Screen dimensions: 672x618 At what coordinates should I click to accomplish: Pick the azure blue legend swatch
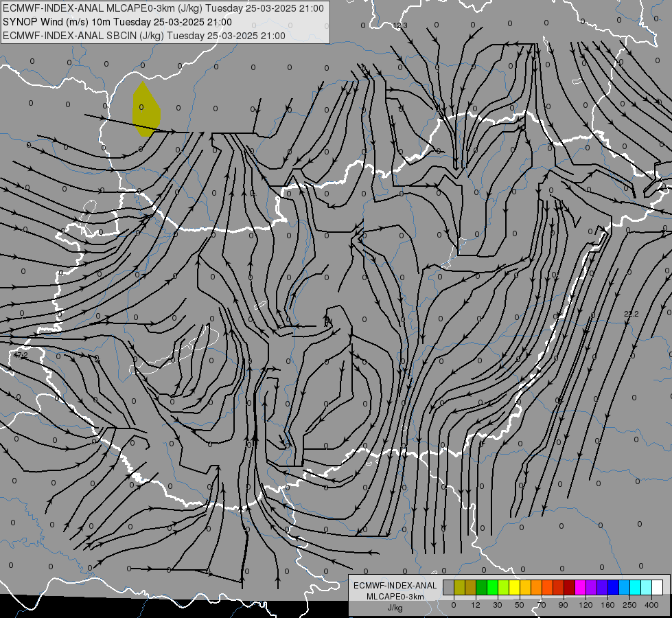[x=625, y=587]
